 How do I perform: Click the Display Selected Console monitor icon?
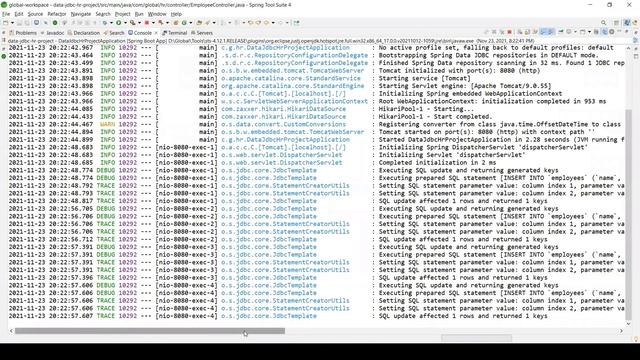coord(569,32)
